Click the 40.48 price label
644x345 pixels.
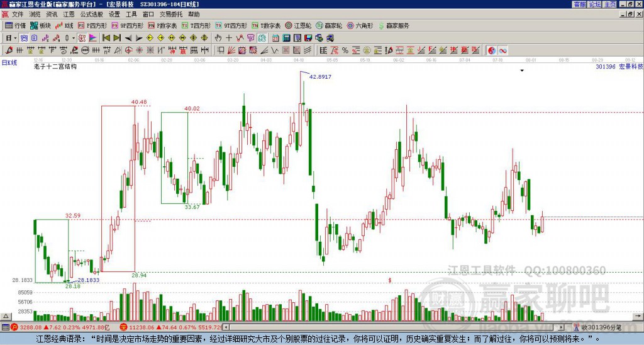point(139,102)
